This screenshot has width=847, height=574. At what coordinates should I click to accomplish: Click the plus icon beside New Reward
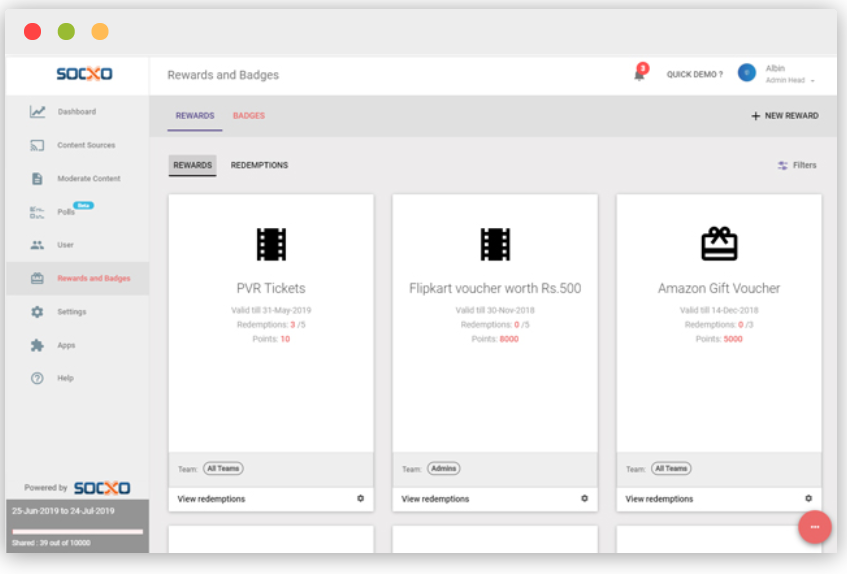coord(756,116)
